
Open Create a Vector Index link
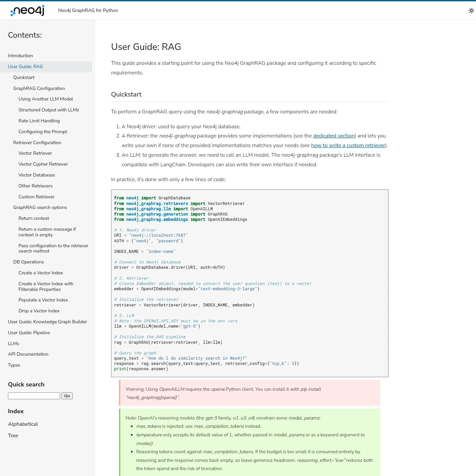coord(41,273)
